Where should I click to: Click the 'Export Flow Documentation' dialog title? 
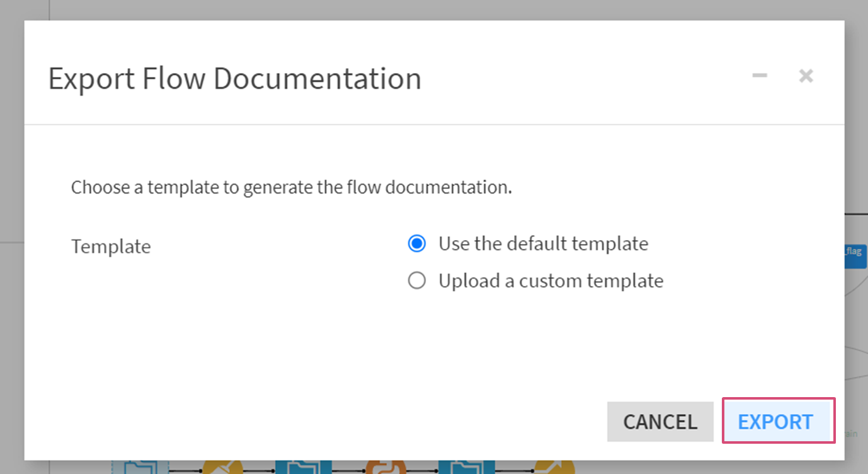(x=234, y=79)
